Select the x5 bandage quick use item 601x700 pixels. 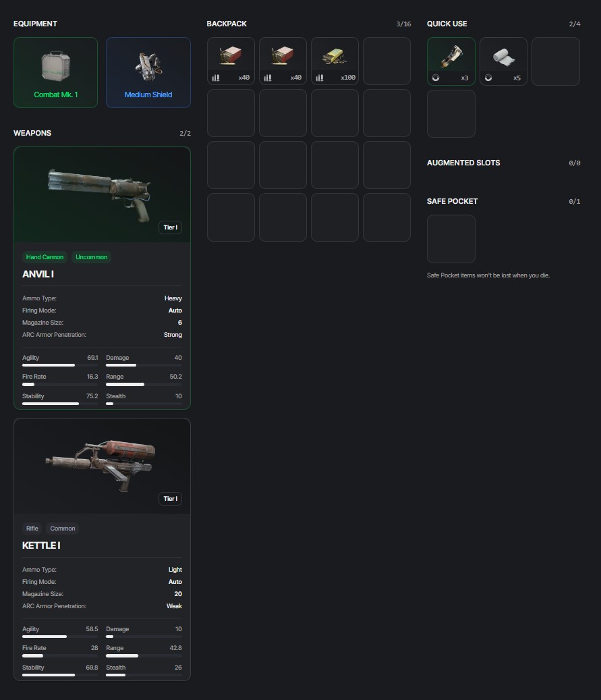[x=503, y=61]
